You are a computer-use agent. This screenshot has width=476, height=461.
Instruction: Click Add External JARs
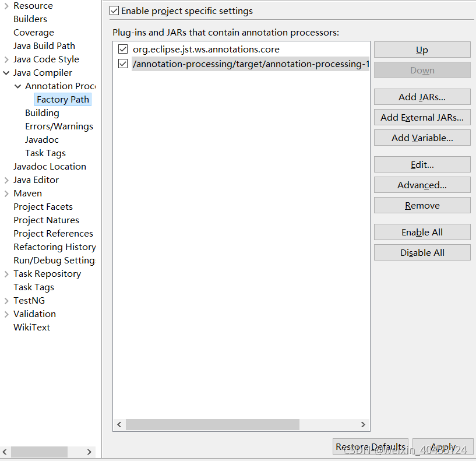[x=422, y=117]
